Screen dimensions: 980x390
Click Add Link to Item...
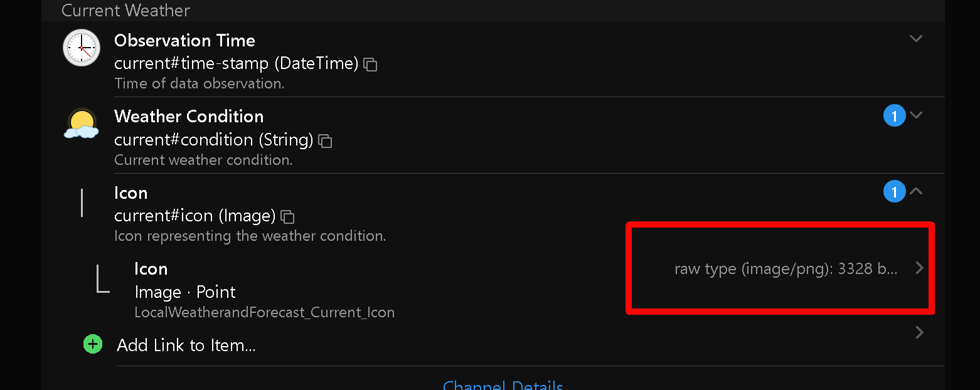click(186, 345)
